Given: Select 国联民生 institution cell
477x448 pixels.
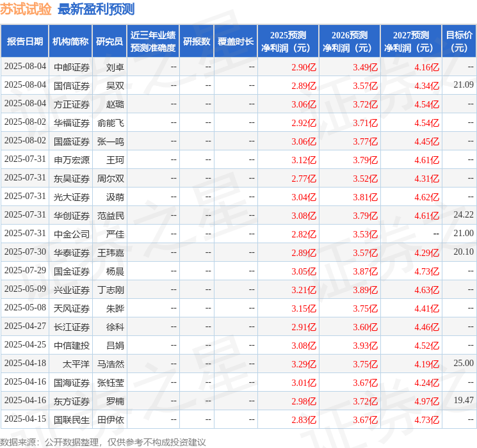Looking at the screenshot, I should pos(72,420).
